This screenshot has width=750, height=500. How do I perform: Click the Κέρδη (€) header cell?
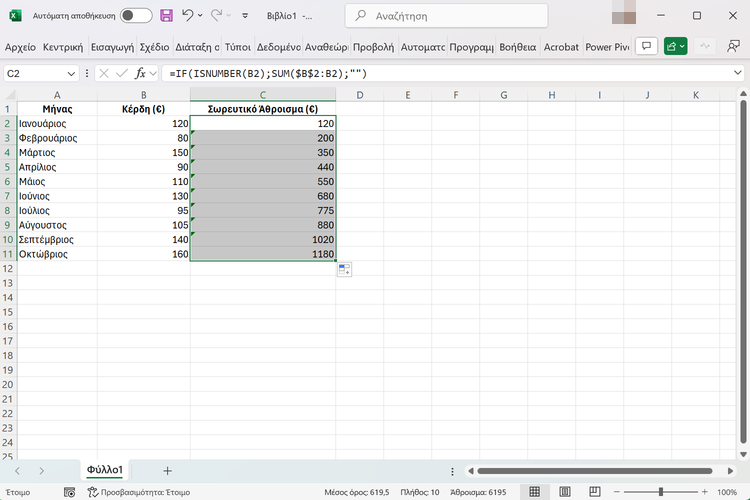(143, 109)
